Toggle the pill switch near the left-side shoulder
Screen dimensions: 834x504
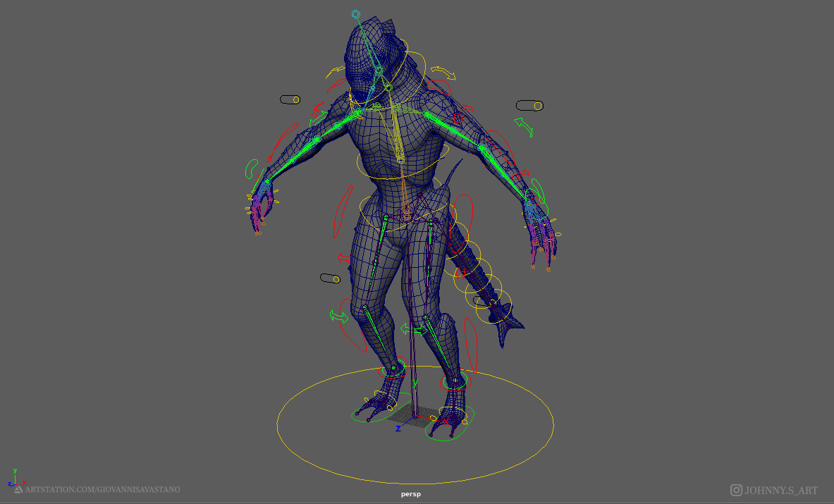pos(290,99)
